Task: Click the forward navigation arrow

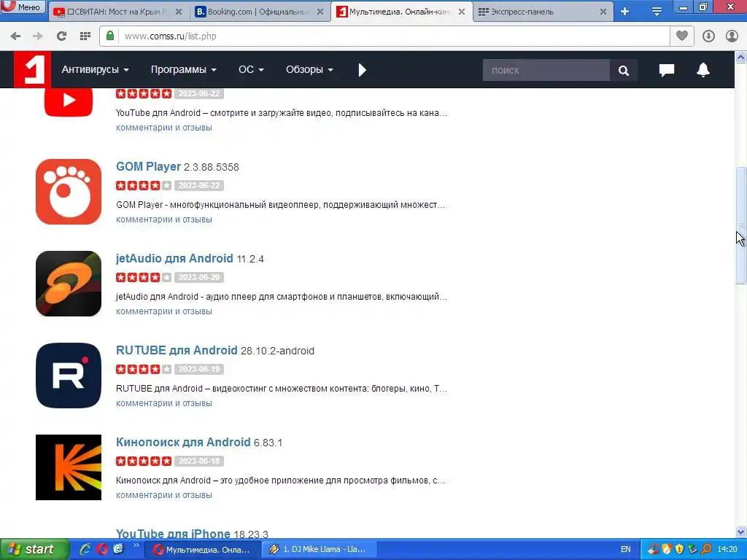Action: tap(38, 36)
